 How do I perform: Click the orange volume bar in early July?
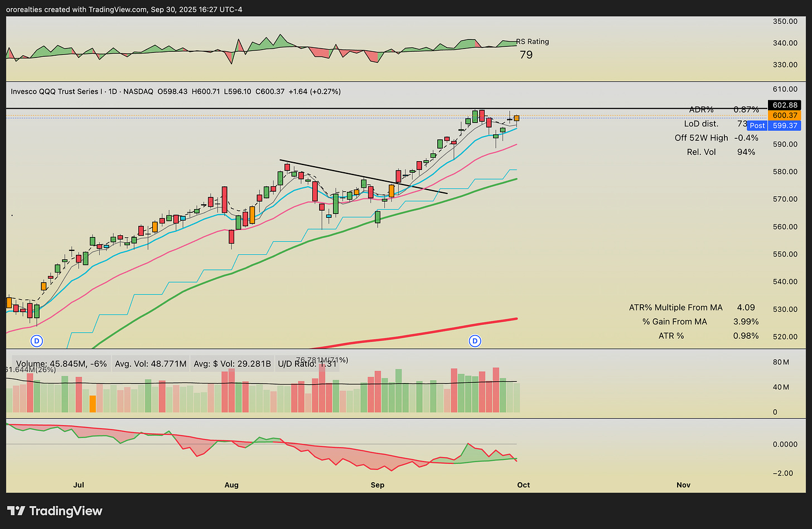pyautogui.click(x=93, y=404)
